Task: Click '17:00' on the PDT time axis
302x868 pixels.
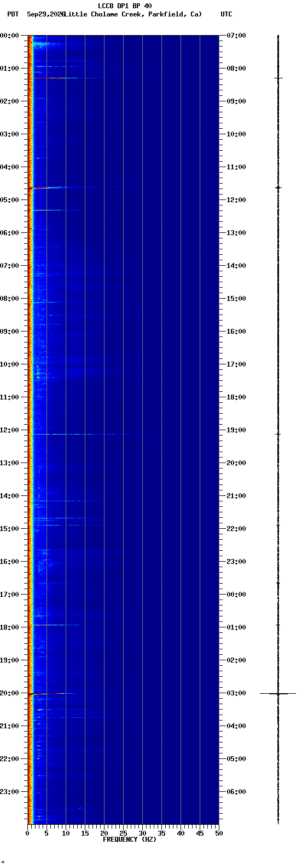Action: click(x=10, y=595)
